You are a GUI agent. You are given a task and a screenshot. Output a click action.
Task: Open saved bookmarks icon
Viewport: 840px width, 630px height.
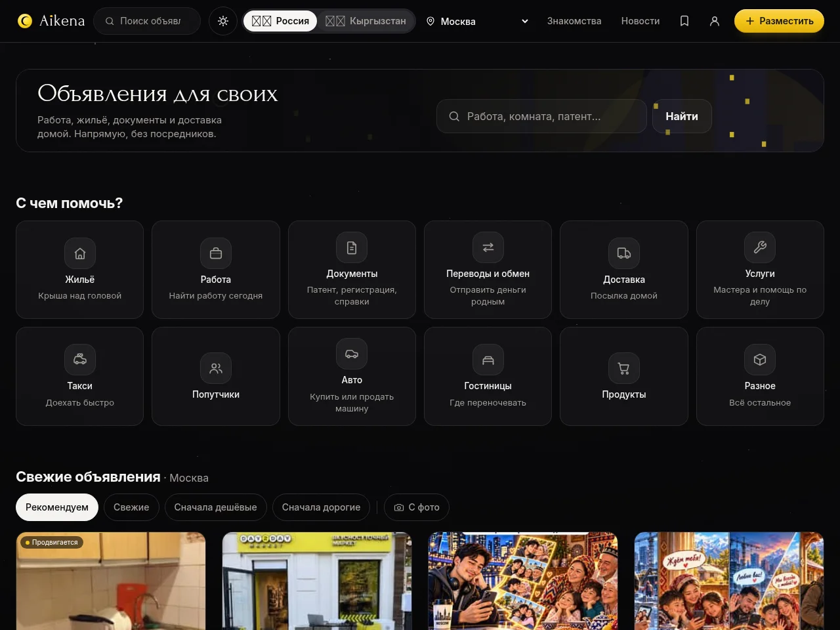[x=684, y=21]
